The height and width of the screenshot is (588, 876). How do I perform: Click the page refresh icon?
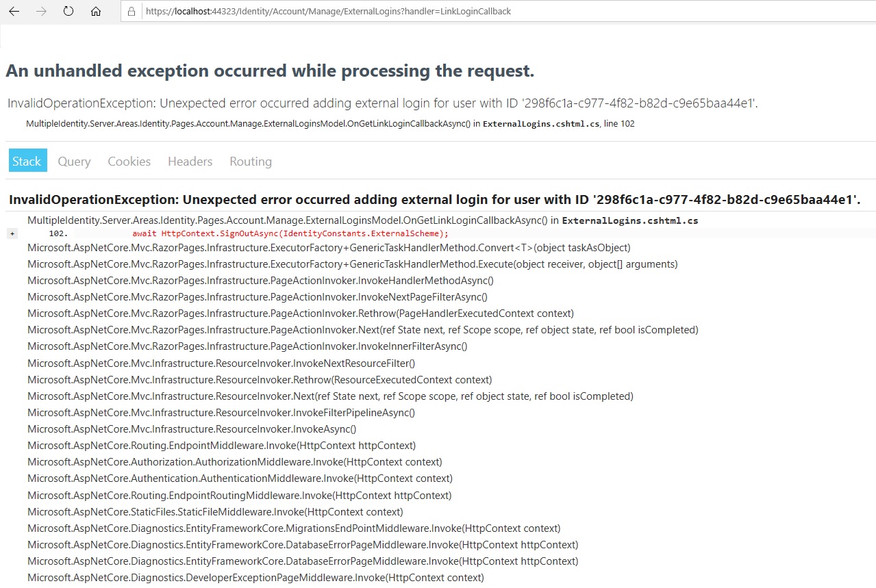[67, 11]
